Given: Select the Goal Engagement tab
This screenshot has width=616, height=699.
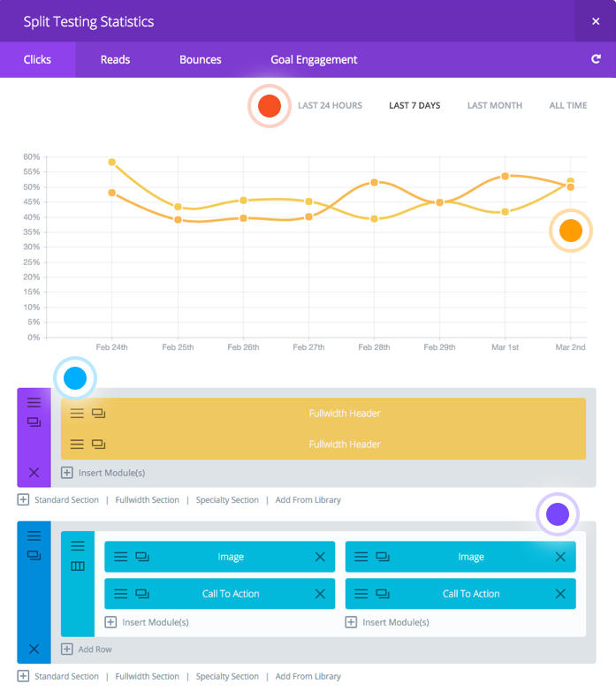Looking at the screenshot, I should pyautogui.click(x=314, y=60).
